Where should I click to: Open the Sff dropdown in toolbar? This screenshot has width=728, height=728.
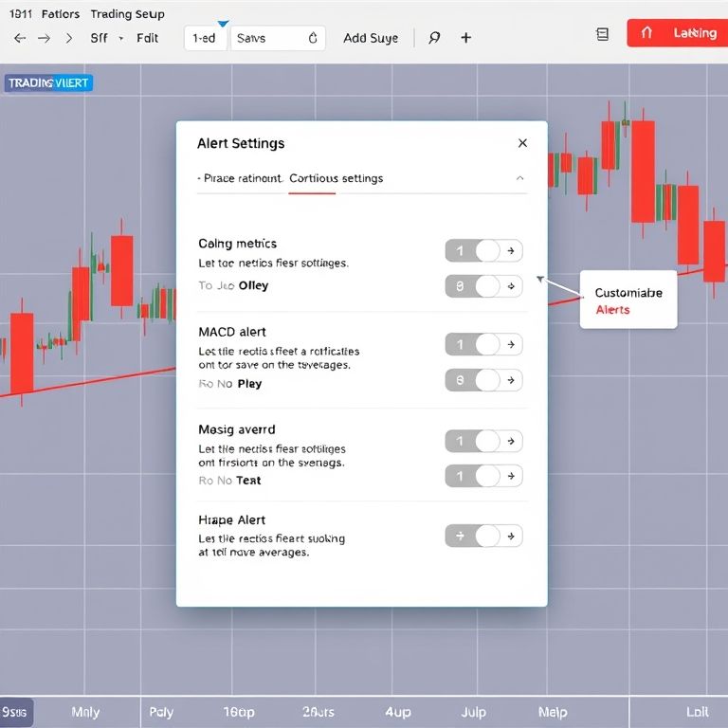click(106, 39)
